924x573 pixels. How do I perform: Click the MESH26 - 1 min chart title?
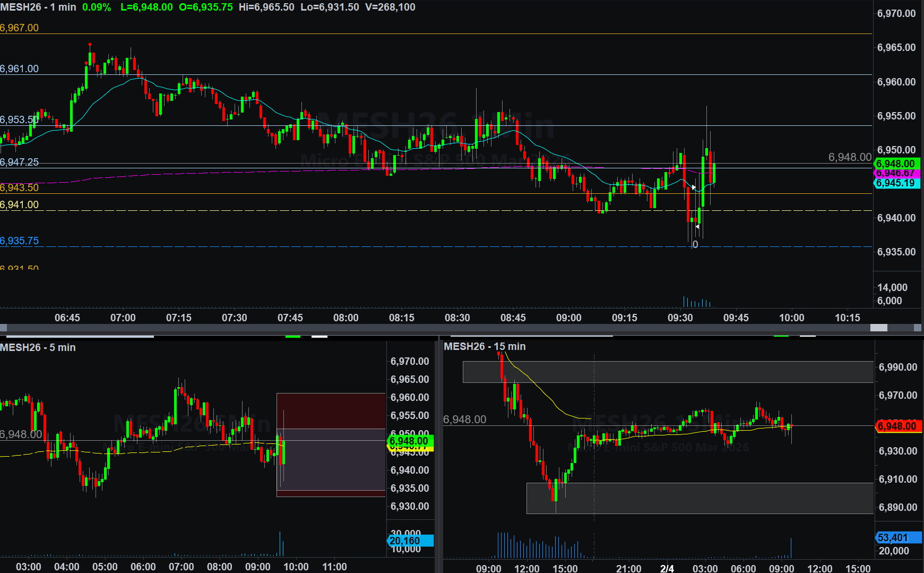tap(38, 7)
